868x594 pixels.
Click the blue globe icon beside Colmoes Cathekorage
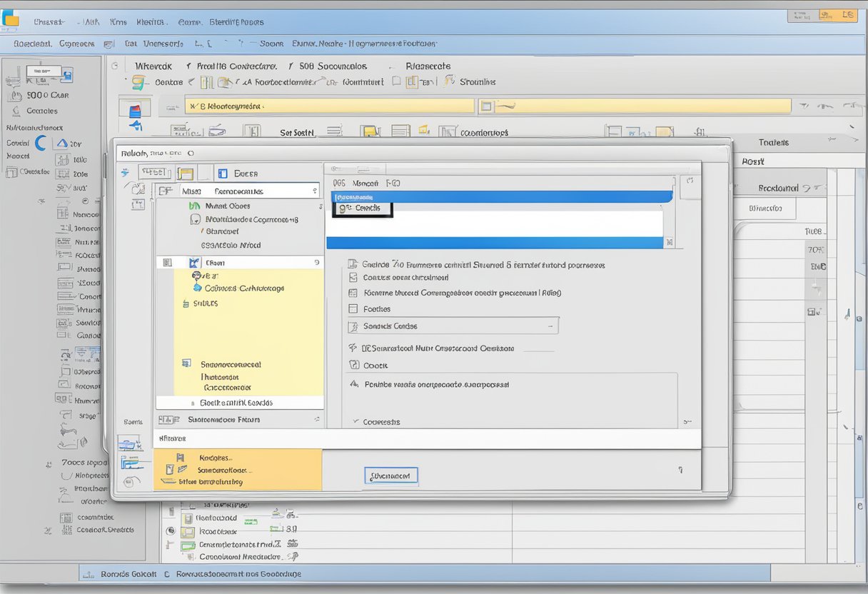coord(198,288)
